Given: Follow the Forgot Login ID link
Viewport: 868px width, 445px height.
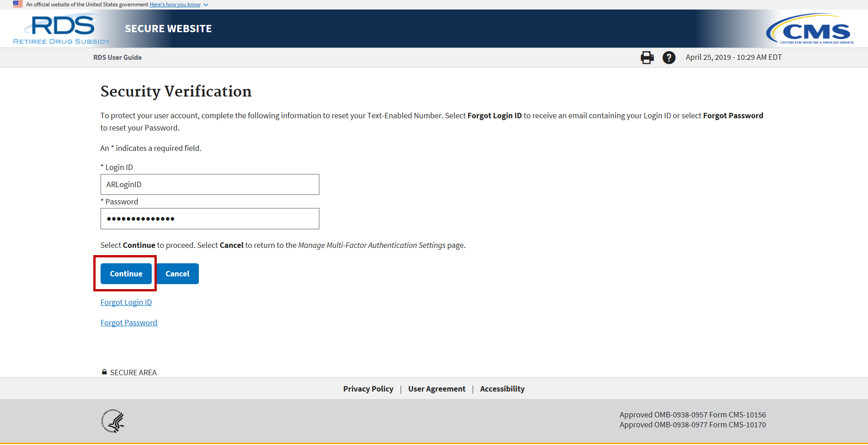Looking at the screenshot, I should click(126, 302).
